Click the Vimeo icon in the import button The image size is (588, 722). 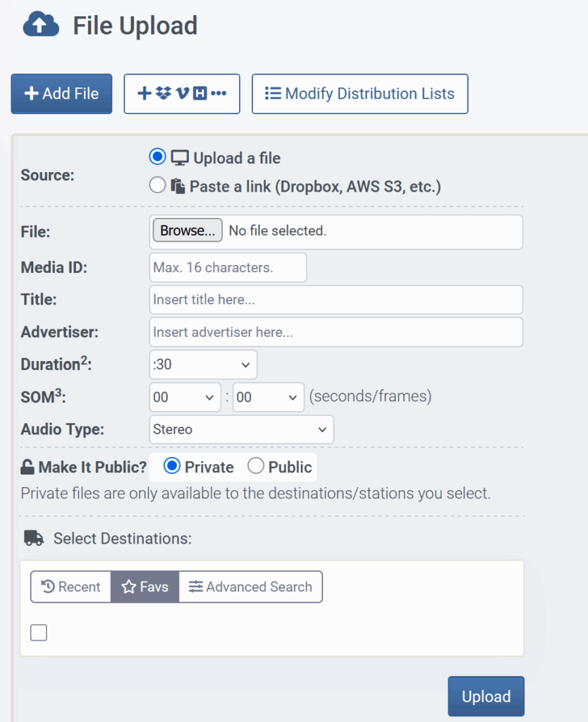pyautogui.click(x=182, y=94)
